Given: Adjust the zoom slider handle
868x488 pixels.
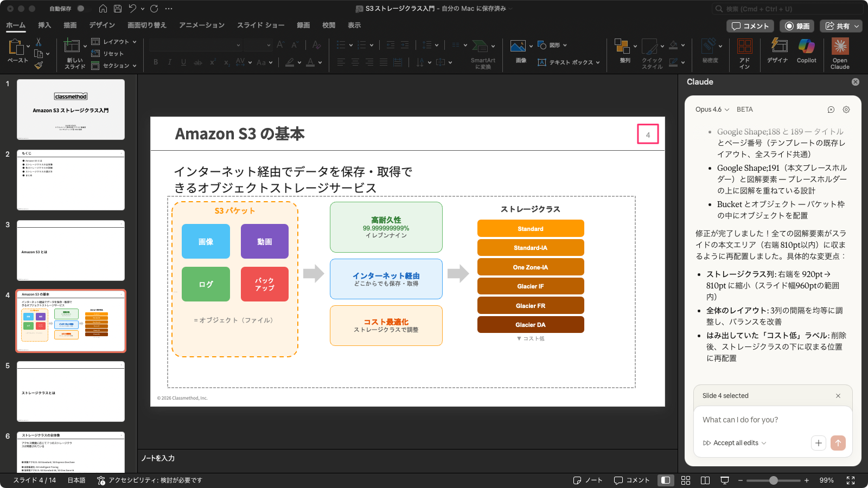Looking at the screenshot, I should (774, 480).
